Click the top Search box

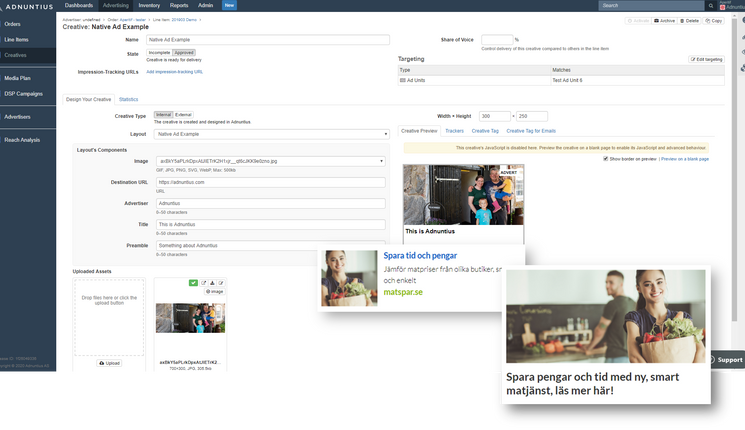[x=651, y=6]
